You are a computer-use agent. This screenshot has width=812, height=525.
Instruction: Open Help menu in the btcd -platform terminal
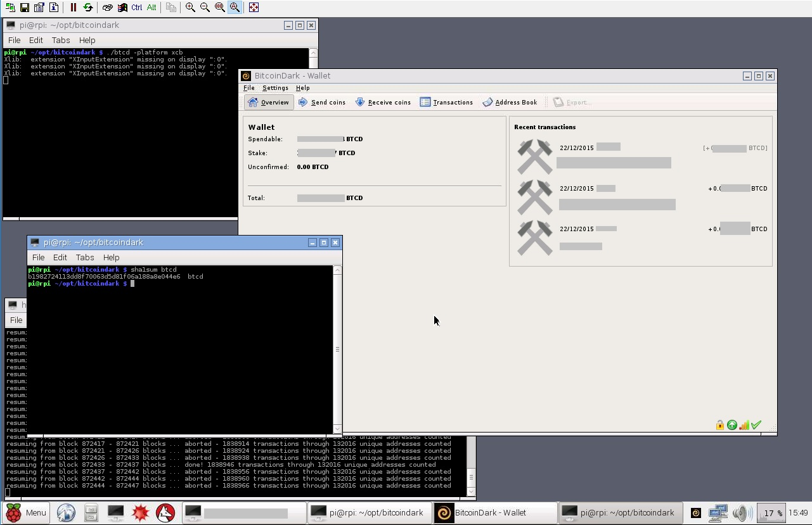(87, 40)
